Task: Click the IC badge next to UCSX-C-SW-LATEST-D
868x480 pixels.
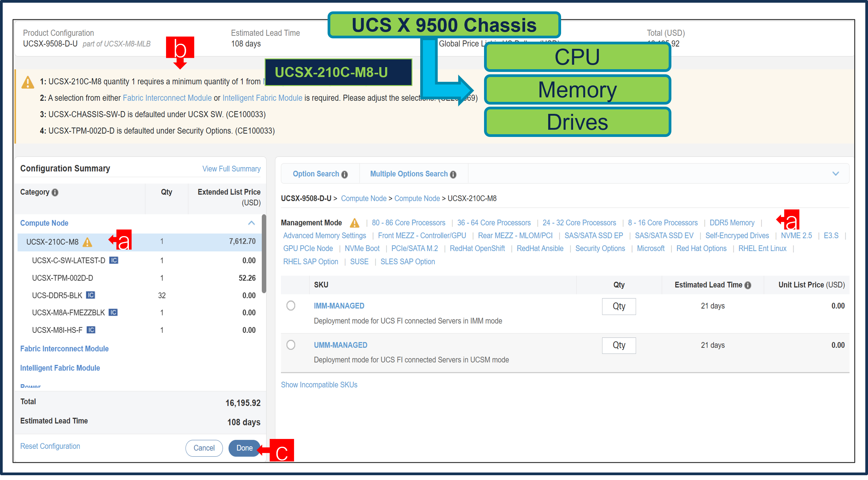Action: tap(114, 260)
